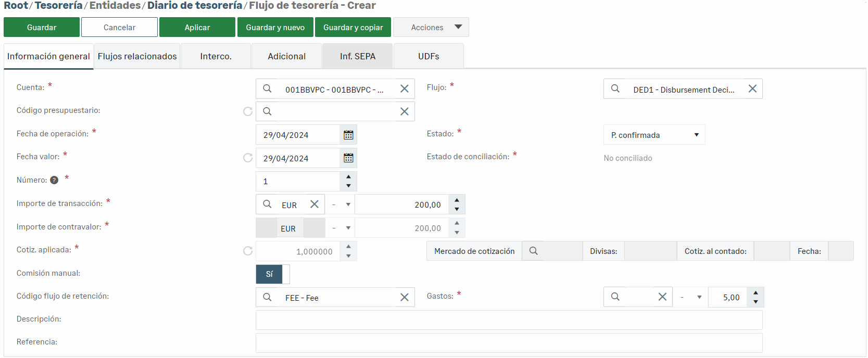Switch to the Flujos relacionados tab

click(x=137, y=56)
